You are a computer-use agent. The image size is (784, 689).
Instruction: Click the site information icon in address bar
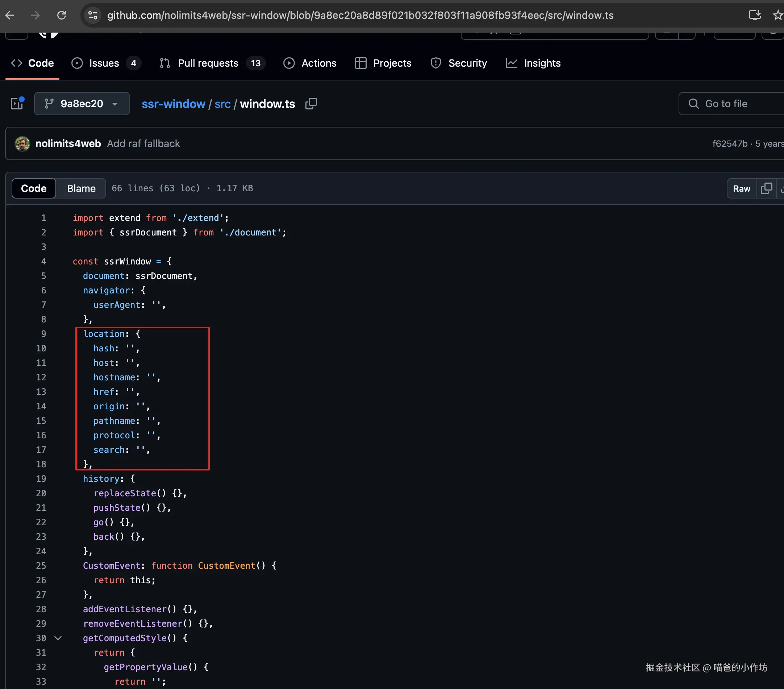93,15
